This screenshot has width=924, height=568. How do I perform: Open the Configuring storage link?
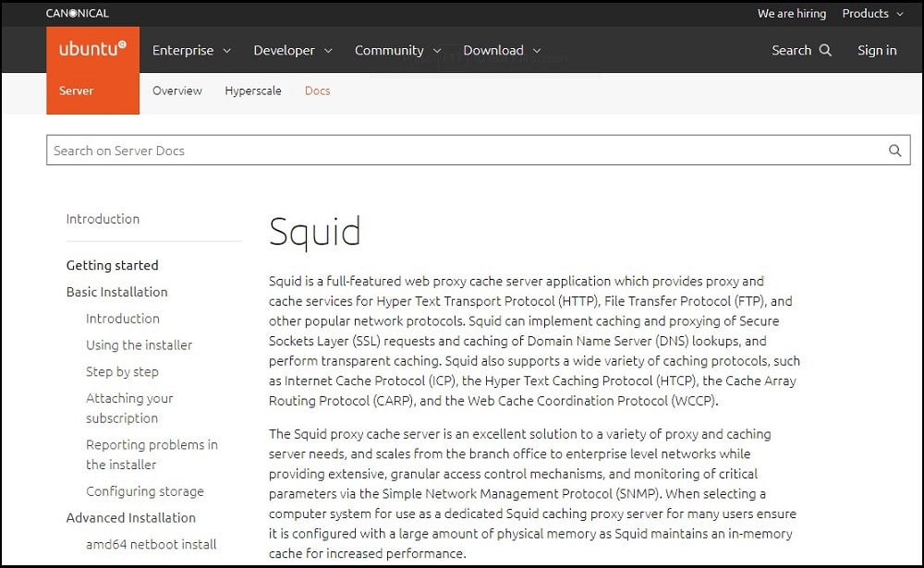[x=145, y=490]
